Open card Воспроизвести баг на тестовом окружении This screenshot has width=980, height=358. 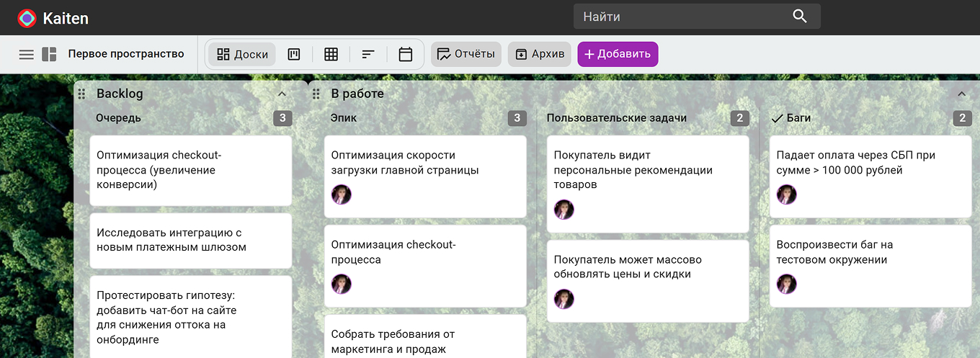click(870, 266)
